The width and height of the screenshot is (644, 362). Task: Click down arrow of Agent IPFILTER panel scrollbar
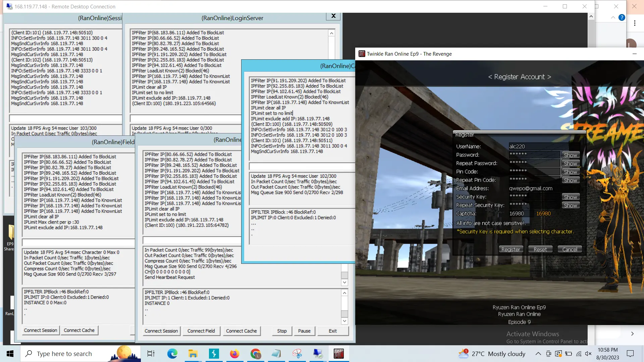[344, 321]
